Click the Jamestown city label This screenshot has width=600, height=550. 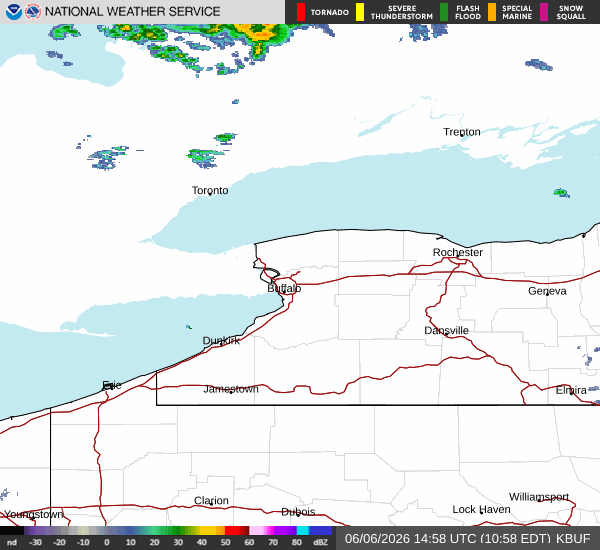(x=231, y=389)
